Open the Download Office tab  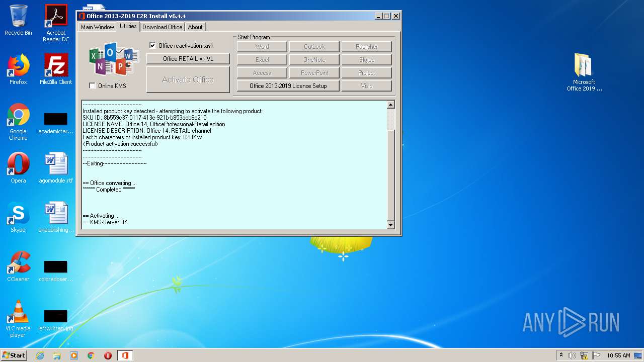point(162,27)
